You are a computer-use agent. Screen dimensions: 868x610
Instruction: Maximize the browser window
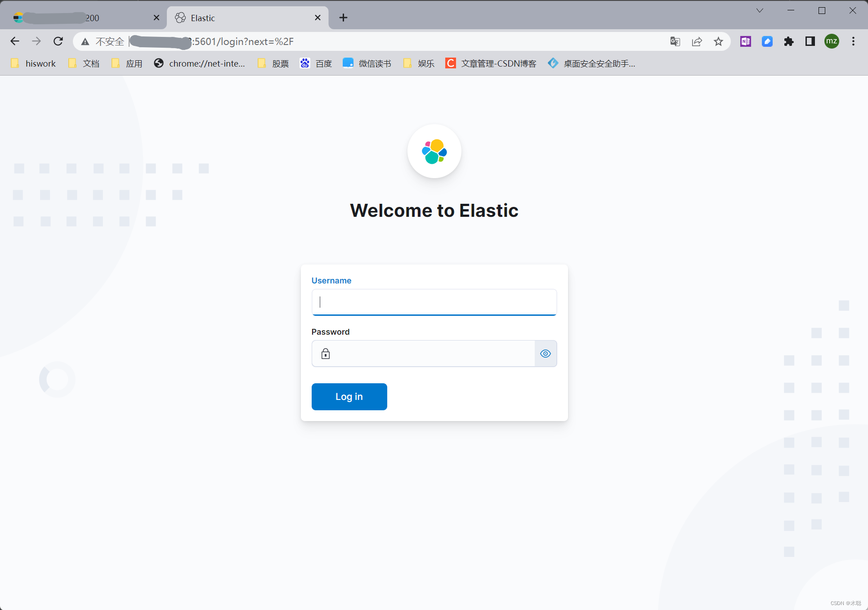(822, 10)
